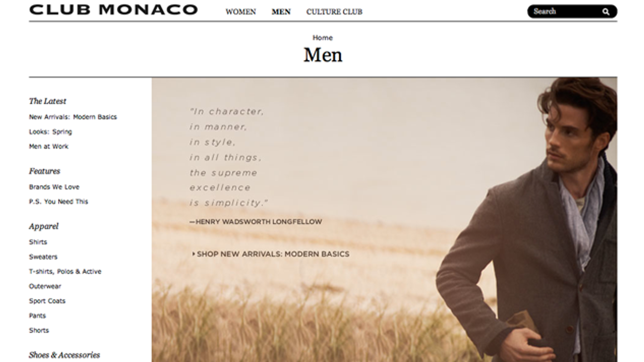Open T-shirts, Polos & Active category
This screenshot has width=644, height=362.
[65, 271]
